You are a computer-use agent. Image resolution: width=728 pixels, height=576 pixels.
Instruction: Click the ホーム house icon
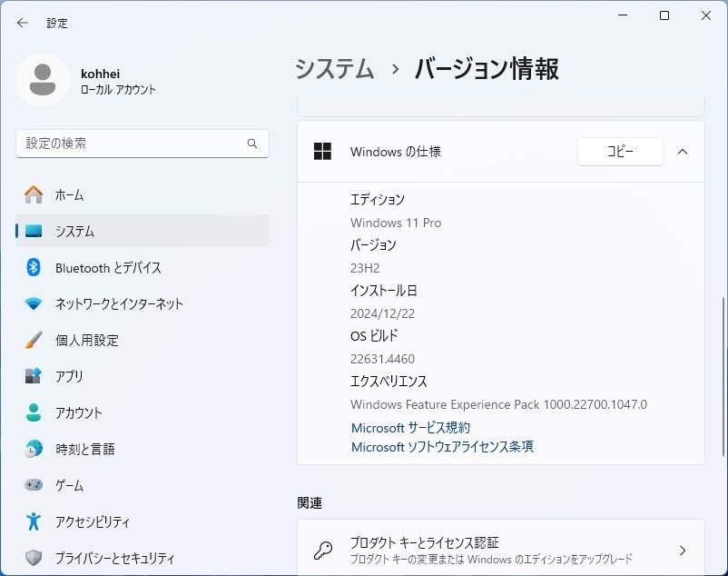[x=34, y=194]
